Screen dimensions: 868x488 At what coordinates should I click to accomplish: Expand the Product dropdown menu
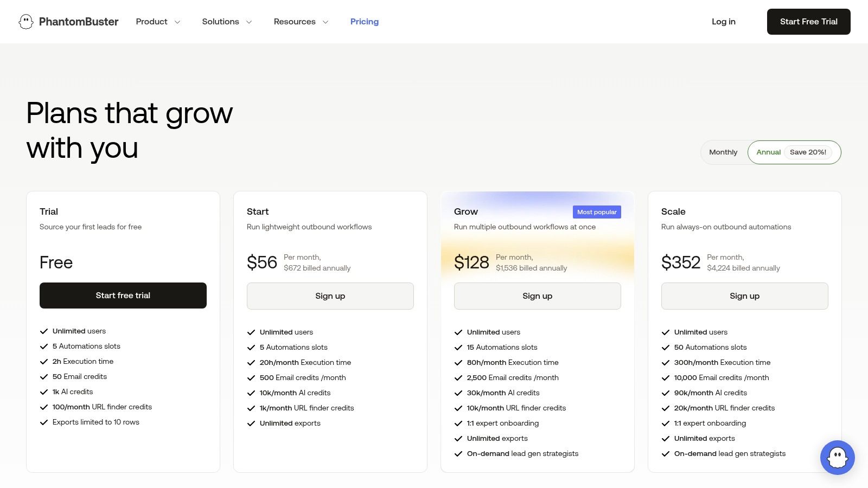point(158,22)
